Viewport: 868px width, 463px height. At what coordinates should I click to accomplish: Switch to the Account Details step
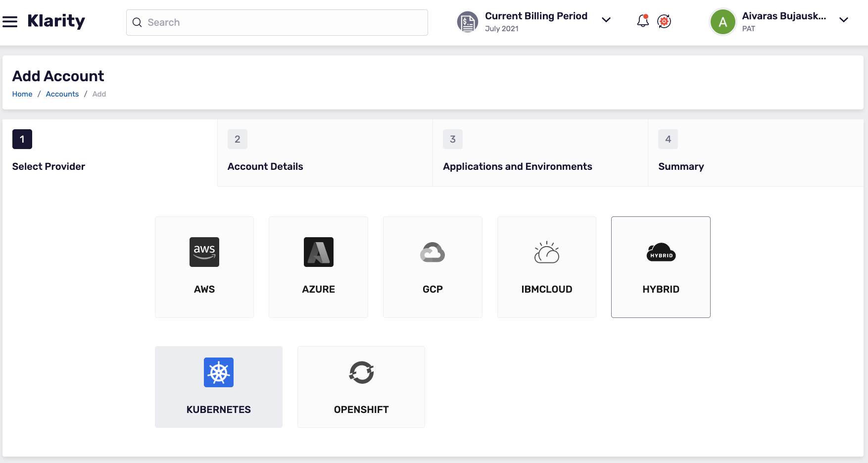(325, 153)
